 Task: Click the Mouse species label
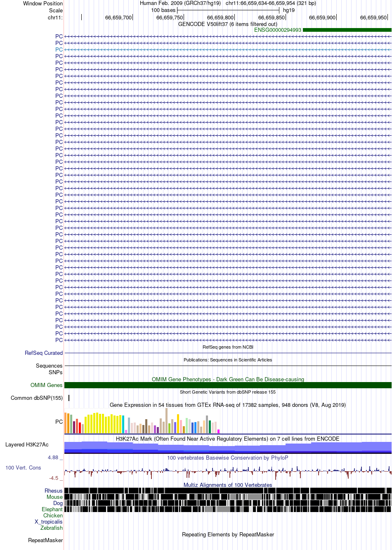54,497
